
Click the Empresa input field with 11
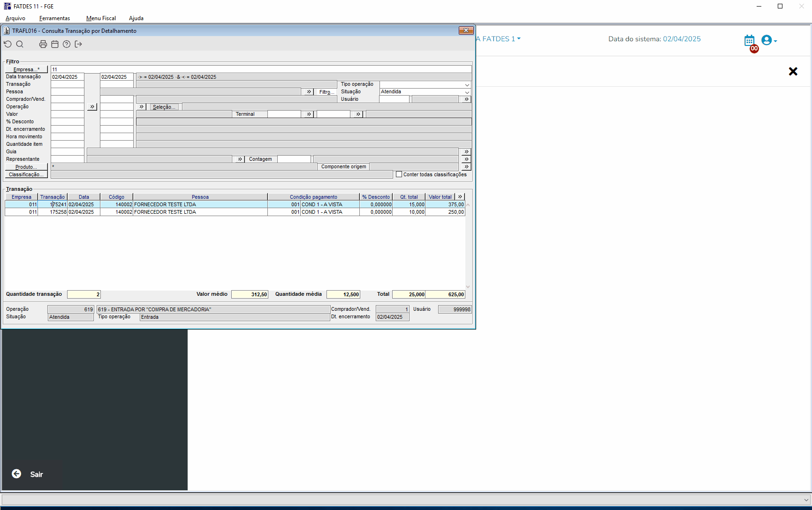pos(261,69)
